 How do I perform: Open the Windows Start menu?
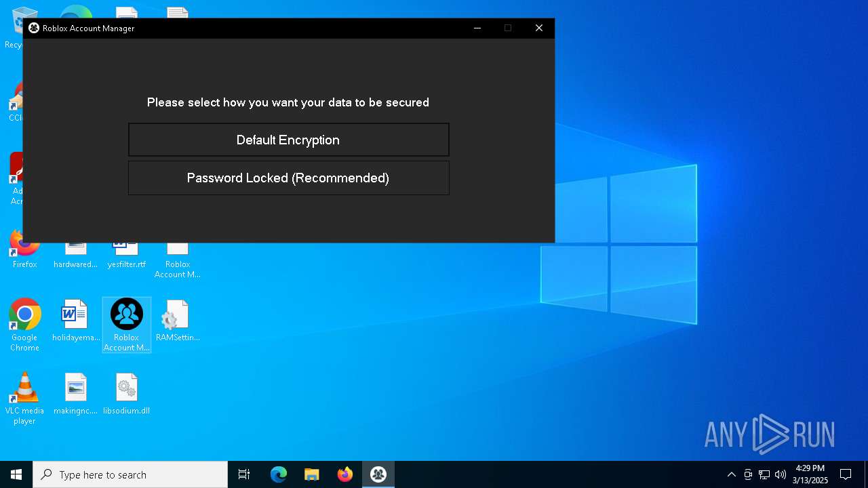pyautogui.click(x=16, y=474)
